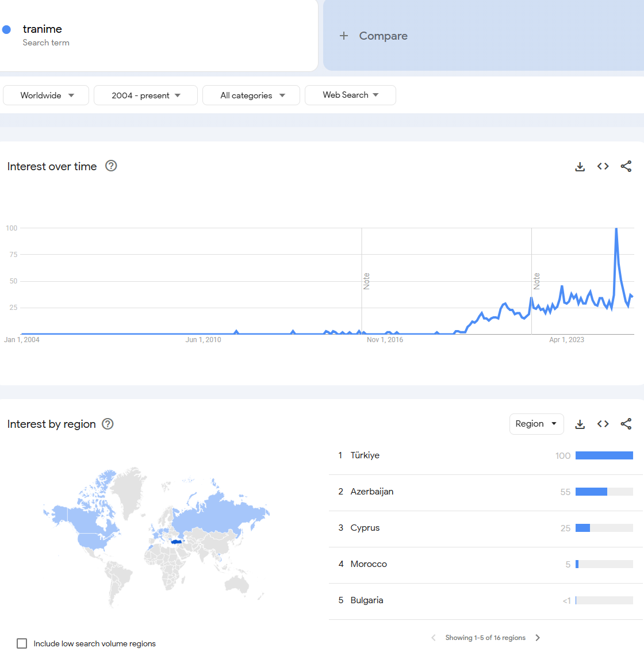Select Morocco in the region list
The height and width of the screenshot is (663, 644).
pyautogui.click(x=485, y=565)
